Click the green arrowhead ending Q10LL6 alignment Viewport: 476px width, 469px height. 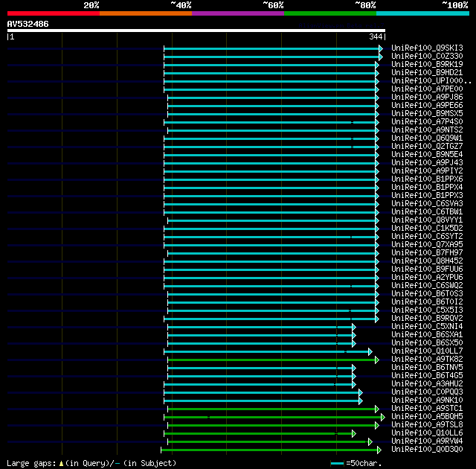pyautogui.click(x=354, y=434)
